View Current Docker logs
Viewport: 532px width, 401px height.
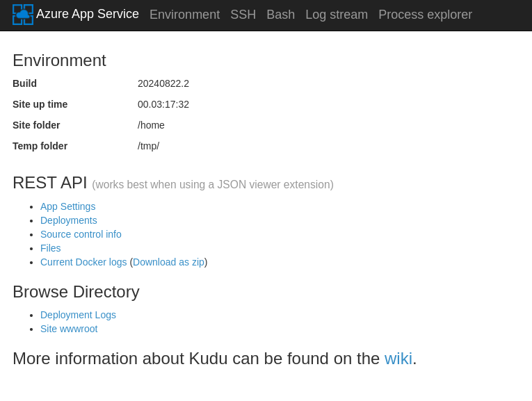(83, 262)
